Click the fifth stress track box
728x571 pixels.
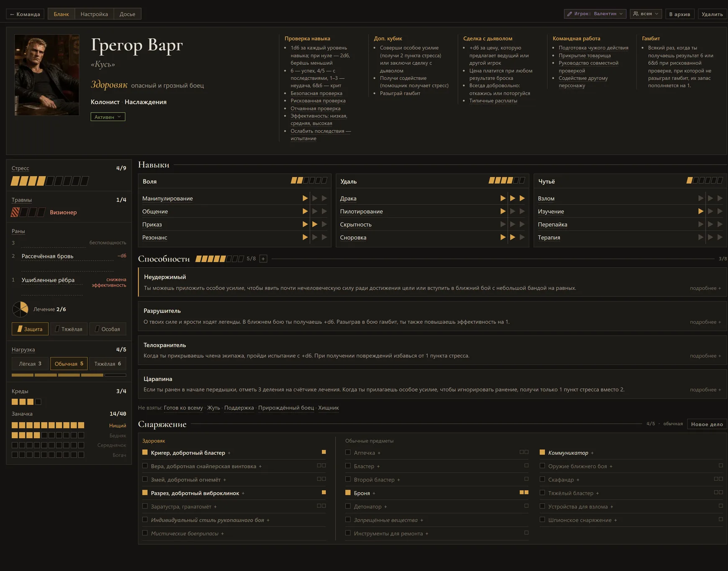tap(50, 181)
